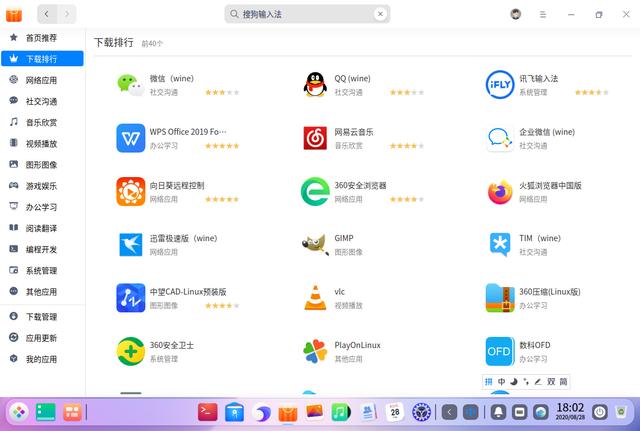
Task: Click the 网易云音乐 app title
Action: (354, 132)
